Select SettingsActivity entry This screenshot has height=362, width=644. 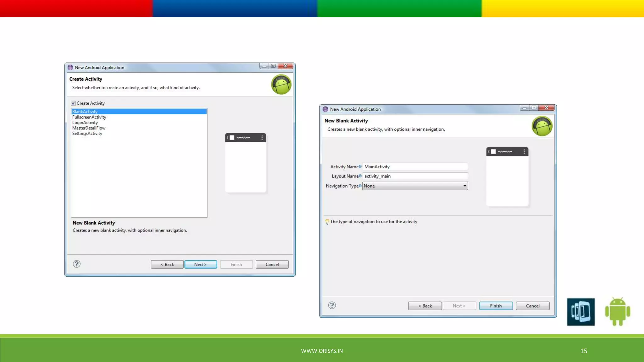[87, 134]
